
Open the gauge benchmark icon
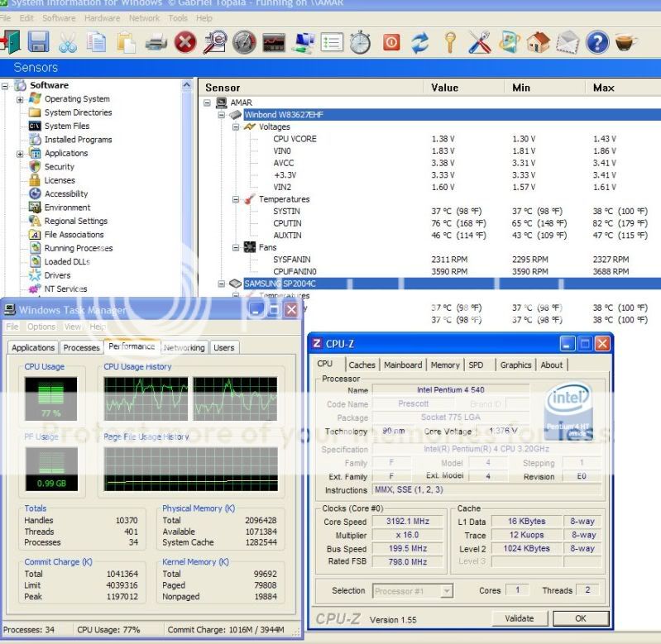(244, 42)
